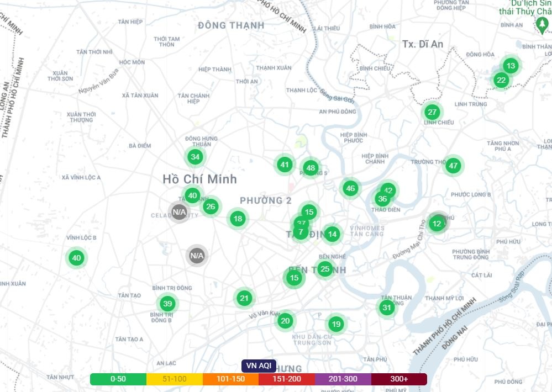Select the purple 201-300 legend segment
Screen dimensions: 552x392
[x=343, y=379]
